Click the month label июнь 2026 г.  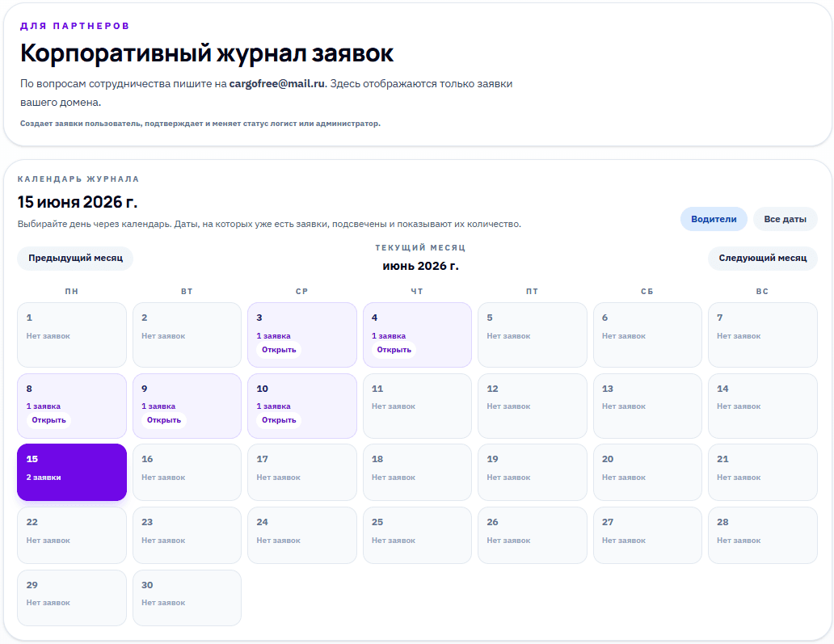[420, 266]
